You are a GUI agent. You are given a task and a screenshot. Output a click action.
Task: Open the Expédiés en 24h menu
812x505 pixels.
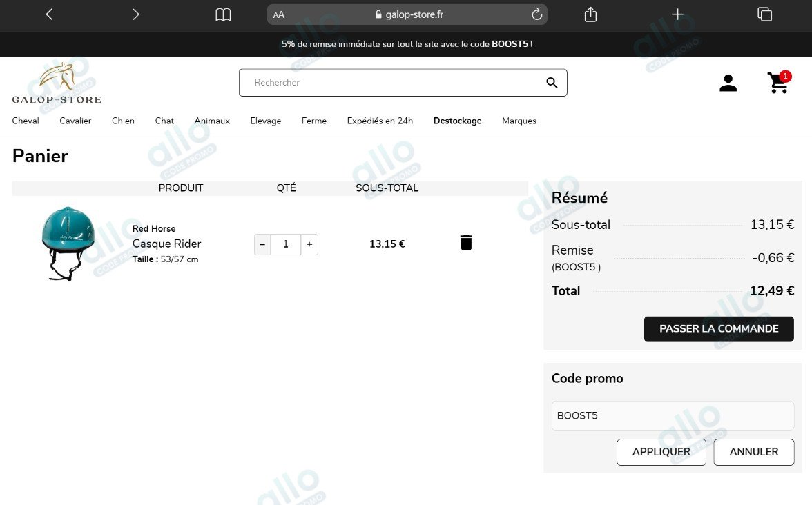pos(380,121)
